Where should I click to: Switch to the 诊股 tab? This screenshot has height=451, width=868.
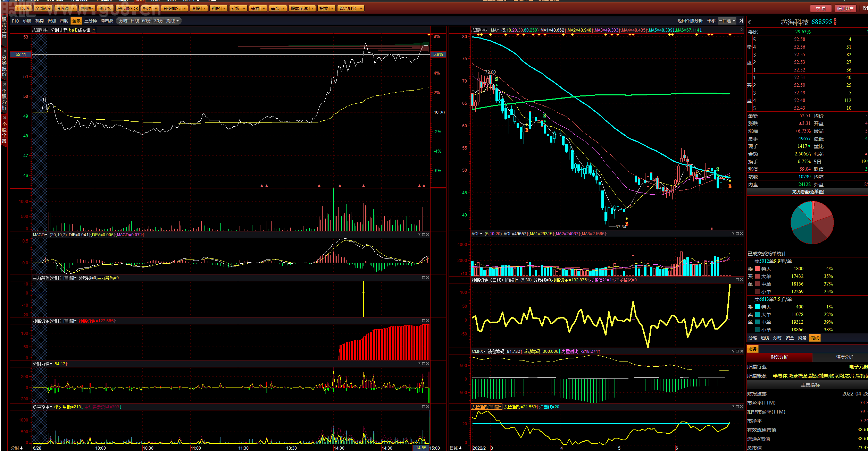[27, 21]
